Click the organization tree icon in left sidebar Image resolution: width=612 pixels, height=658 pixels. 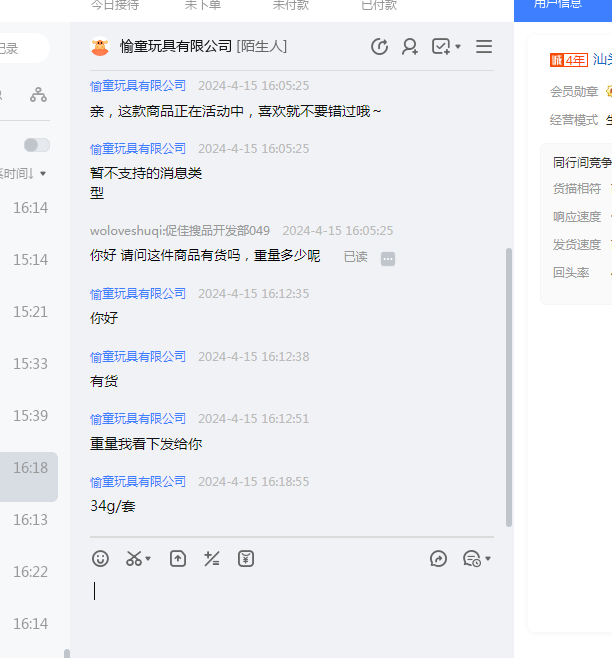[x=38, y=95]
